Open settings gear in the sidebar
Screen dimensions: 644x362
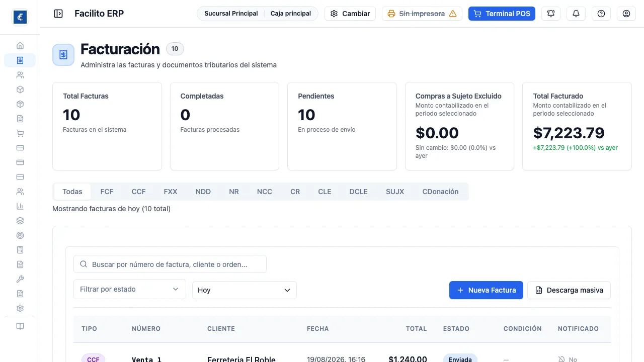(x=20, y=308)
